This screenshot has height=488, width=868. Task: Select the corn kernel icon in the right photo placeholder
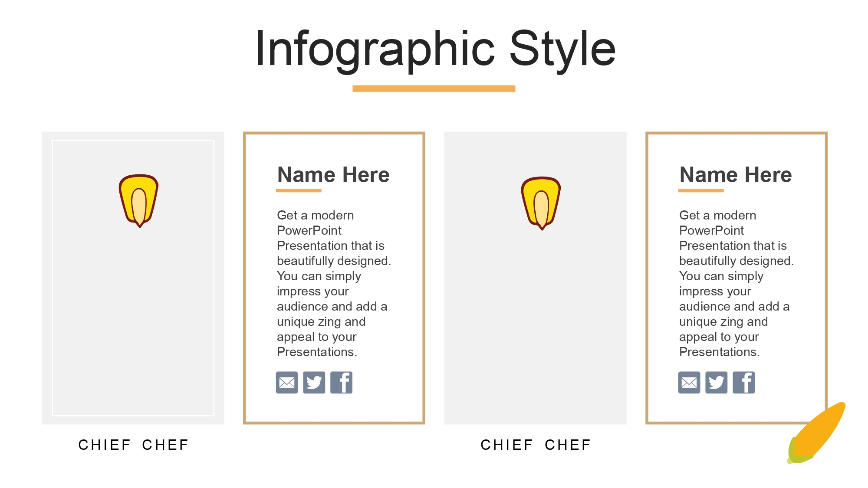pos(541,203)
